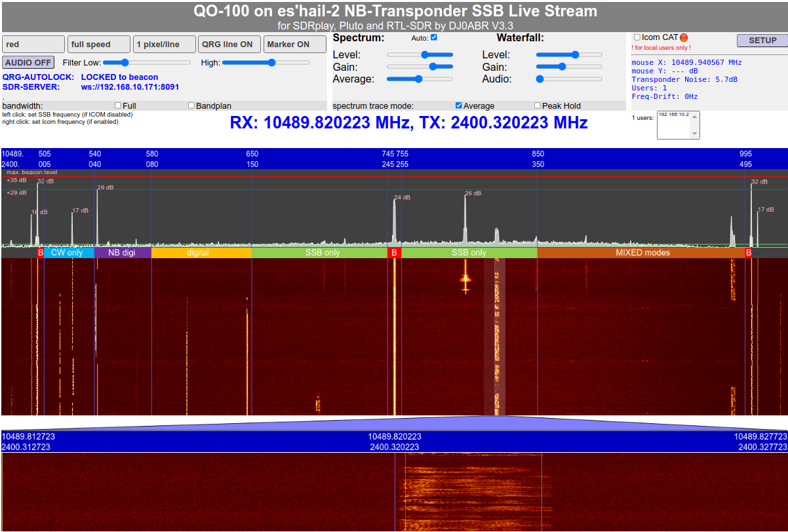Select the MIXED modes band segment
The height and width of the screenshot is (532, 788).
(642, 252)
